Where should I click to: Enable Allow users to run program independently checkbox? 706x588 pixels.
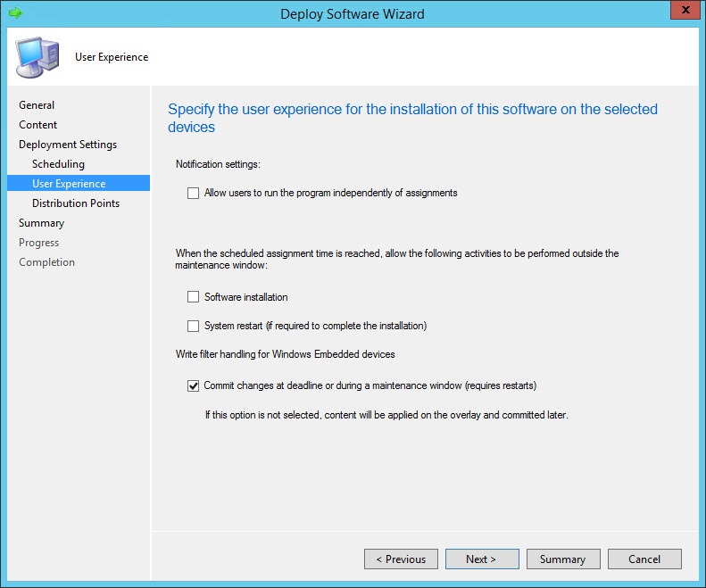pos(194,193)
